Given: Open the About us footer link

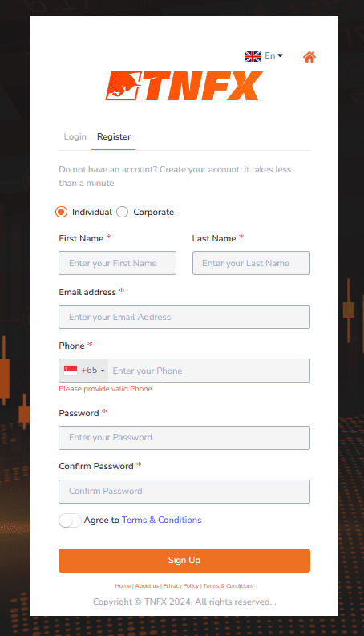Looking at the screenshot, I should click(147, 585).
